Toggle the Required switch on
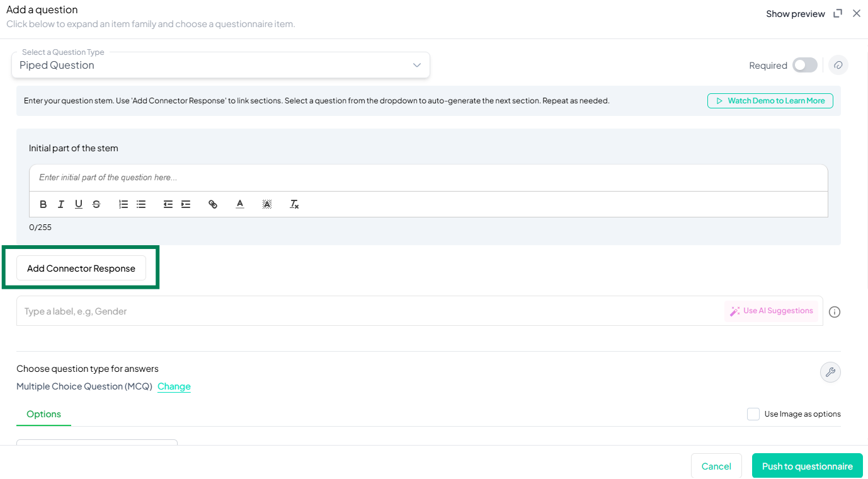Viewport: 868px width, 479px height. coord(804,65)
